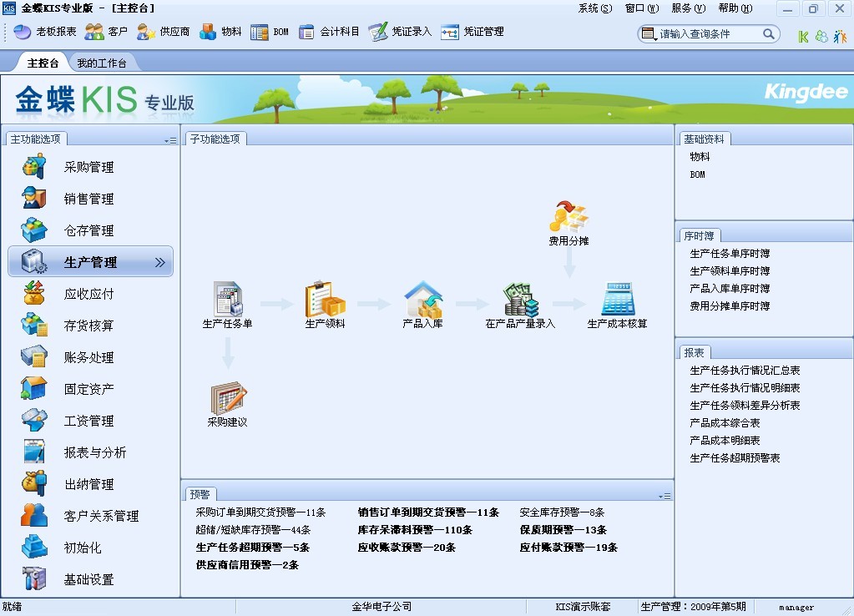Viewport: 854px width, 616px height.
Task: Select 账务处理 module icon
Action: [33, 356]
